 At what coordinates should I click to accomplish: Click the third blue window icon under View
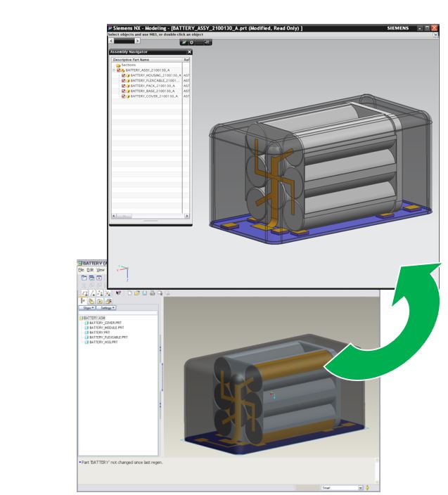click(x=99, y=278)
